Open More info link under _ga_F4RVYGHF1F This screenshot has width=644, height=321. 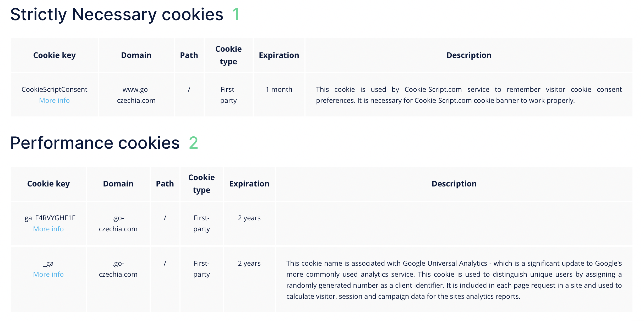(48, 229)
